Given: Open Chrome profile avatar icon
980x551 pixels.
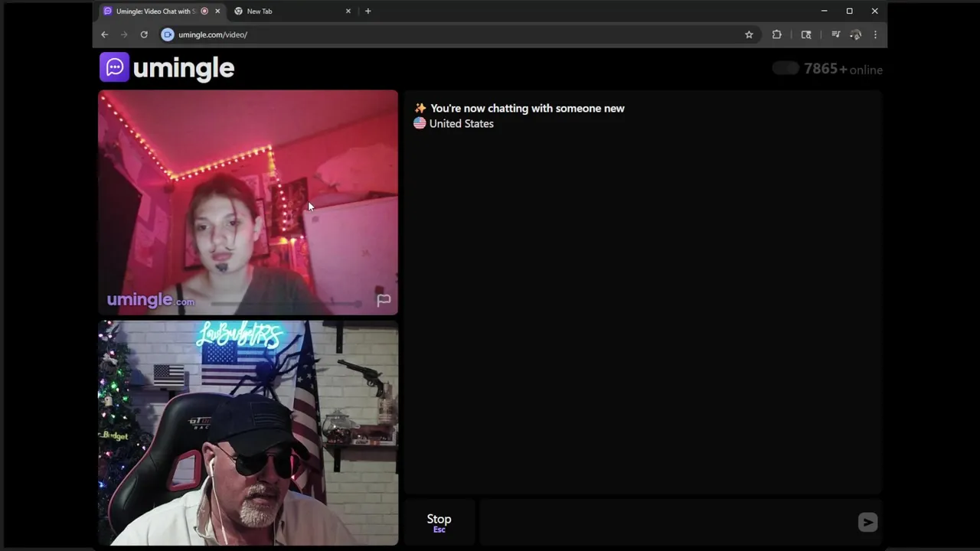Looking at the screenshot, I should pos(856,34).
